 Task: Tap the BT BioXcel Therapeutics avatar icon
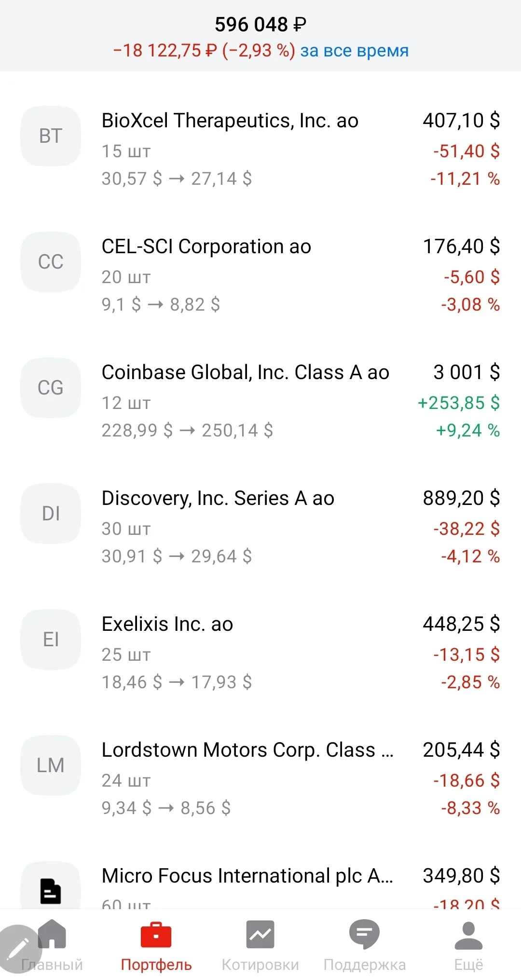(51, 136)
